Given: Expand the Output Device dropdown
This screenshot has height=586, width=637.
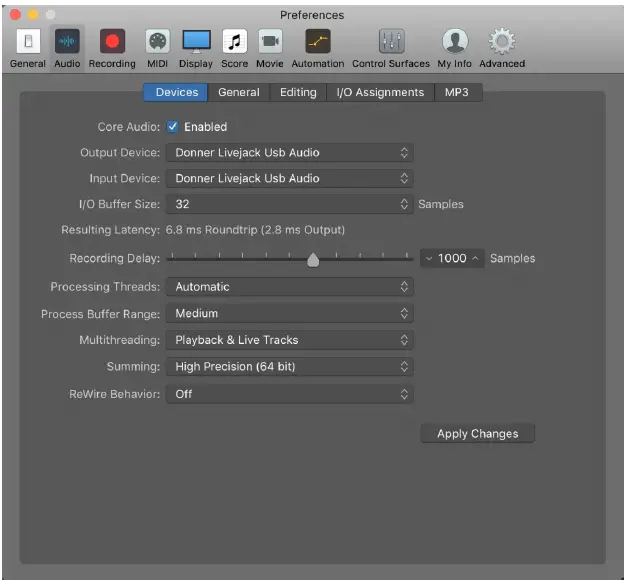Looking at the screenshot, I should (x=290, y=153).
